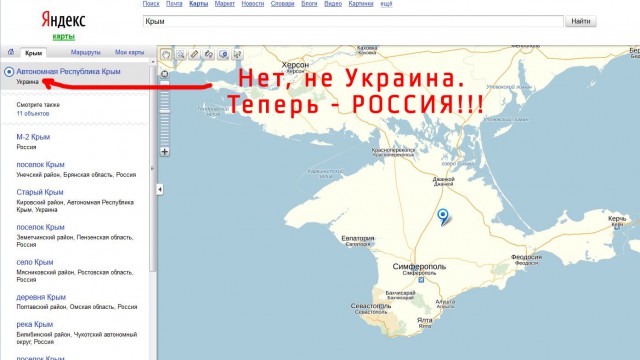Click the Найти search button
Viewport: 640px width, 360px height.
pyautogui.click(x=581, y=21)
